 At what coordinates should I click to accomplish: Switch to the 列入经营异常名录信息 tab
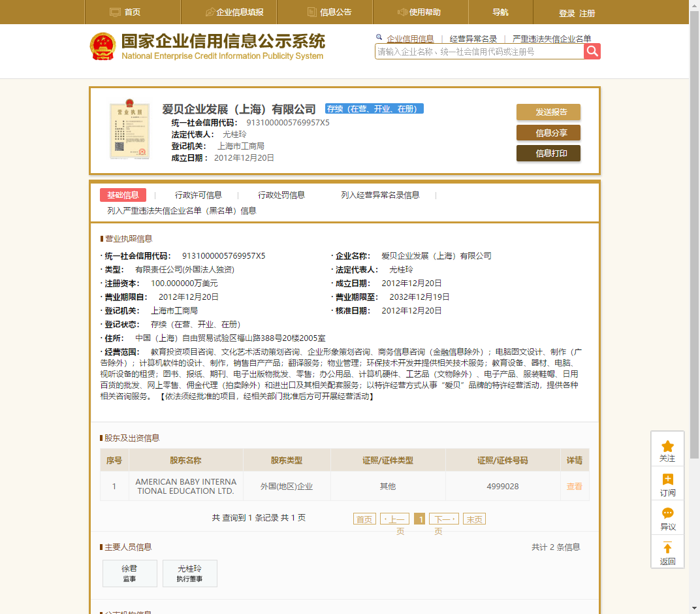380,195
